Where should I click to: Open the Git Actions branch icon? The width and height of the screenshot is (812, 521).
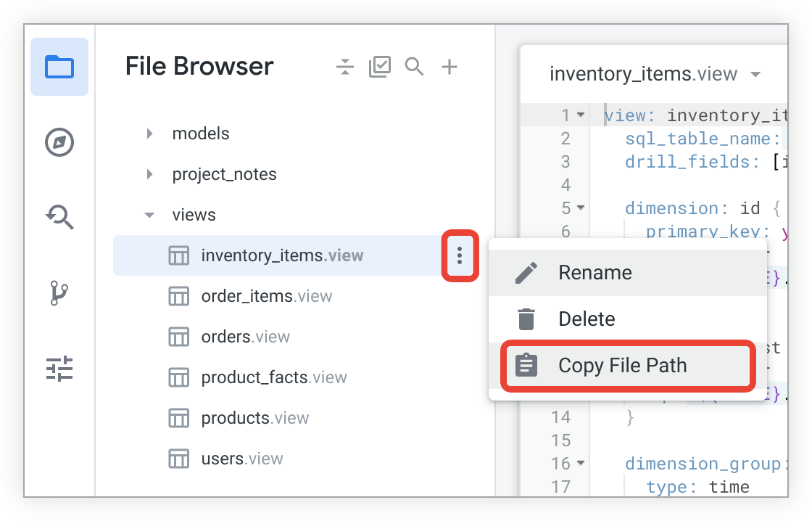[59, 292]
